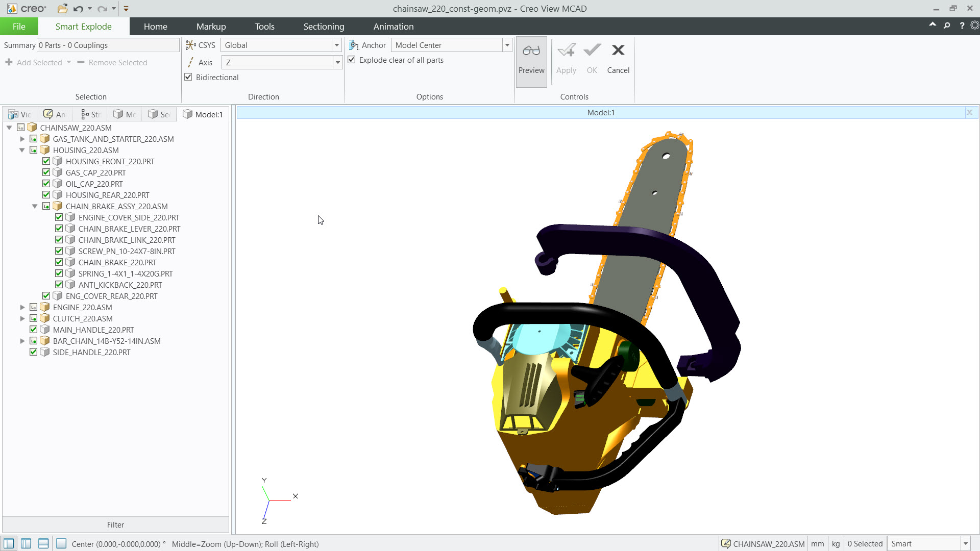This screenshot has height=551, width=980.
Task: Toggle visibility checkbox for SPRING_1-4X1_1-4X20G.PRT
Action: 59,273
